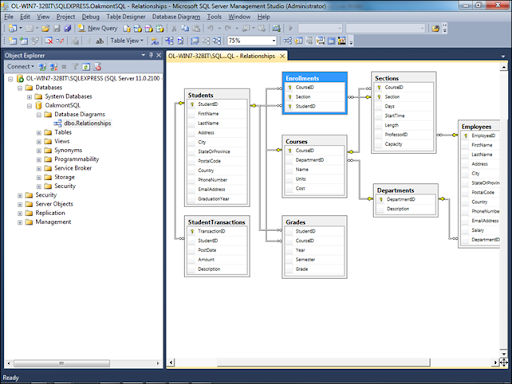Click the Object Explorer horizontal scrollbar thumb
This screenshot has height=384, width=512.
[x=62, y=363]
